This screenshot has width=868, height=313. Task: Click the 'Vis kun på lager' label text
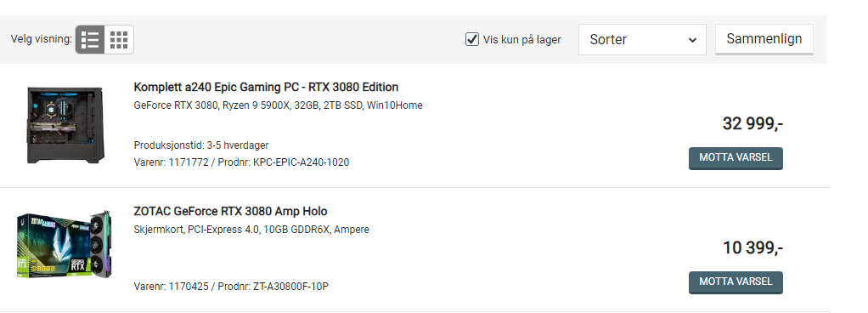coord(522,40)
